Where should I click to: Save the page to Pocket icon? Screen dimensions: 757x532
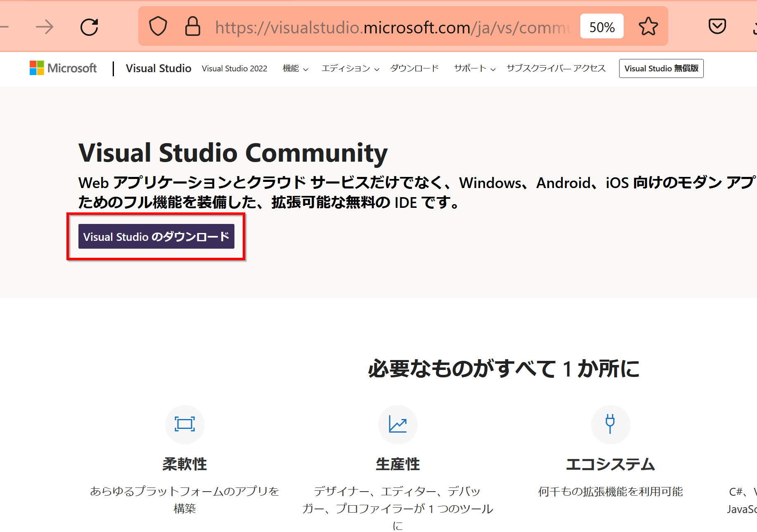click(x=717, y=26)
